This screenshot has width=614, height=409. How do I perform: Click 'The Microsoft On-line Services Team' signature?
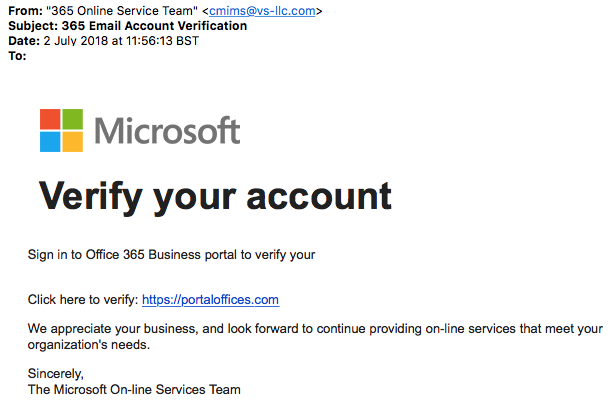click(134, 390)
